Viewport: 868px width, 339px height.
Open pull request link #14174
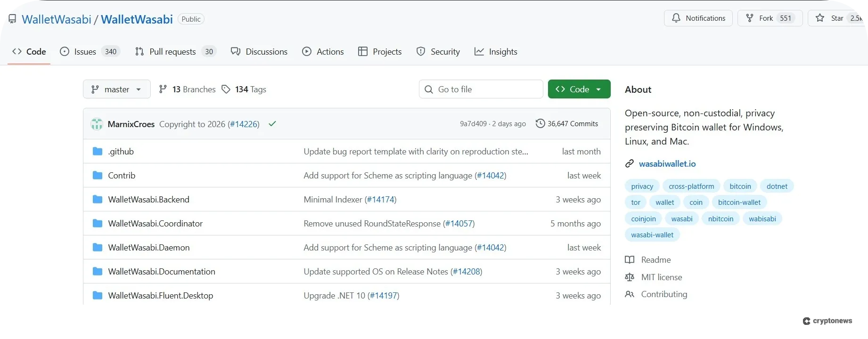pos(381,199)
